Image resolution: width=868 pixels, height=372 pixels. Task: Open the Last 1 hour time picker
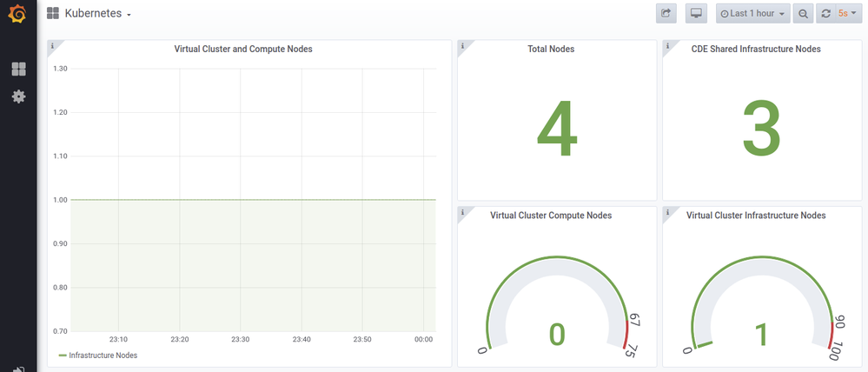(x=752, y=13)
